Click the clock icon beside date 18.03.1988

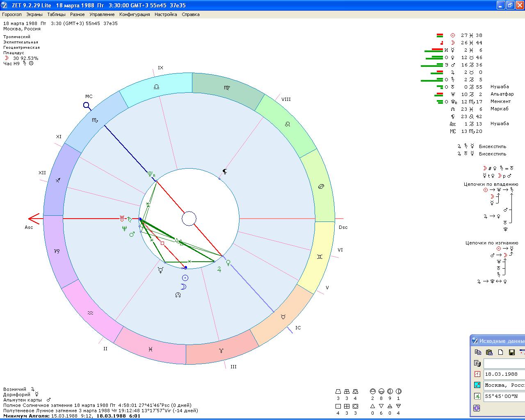(477, 374)
